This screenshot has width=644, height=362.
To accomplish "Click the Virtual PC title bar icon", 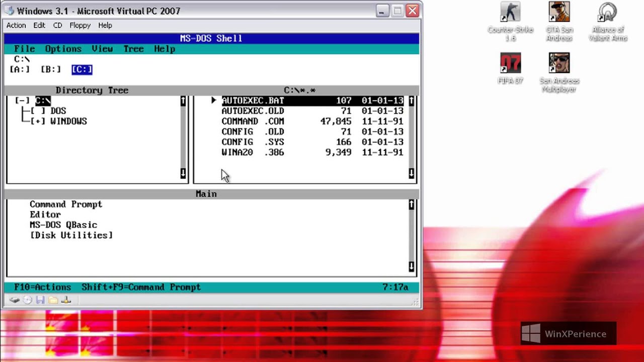I will click(x=10, y=11).
